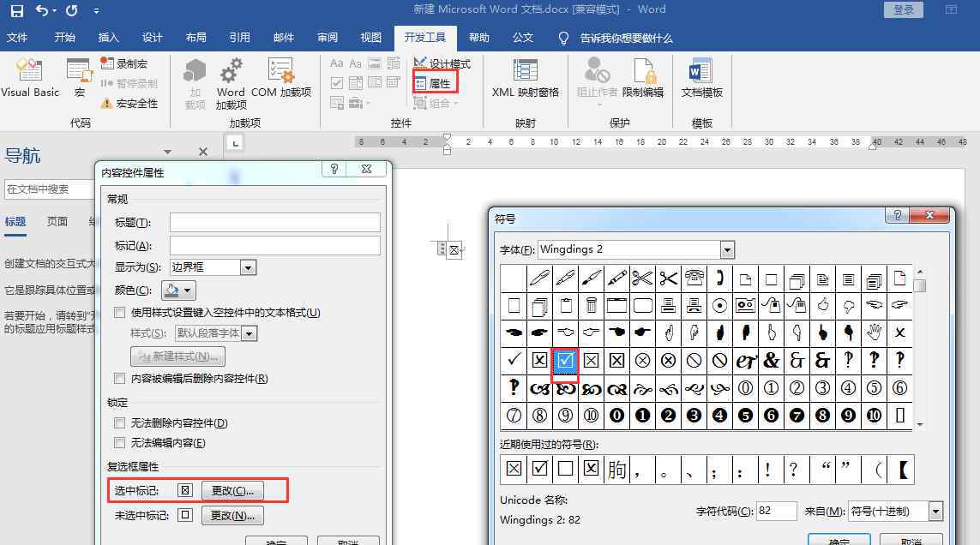
Task: Select the highlighted blue checked-box symbol
Action: point(565,360)
